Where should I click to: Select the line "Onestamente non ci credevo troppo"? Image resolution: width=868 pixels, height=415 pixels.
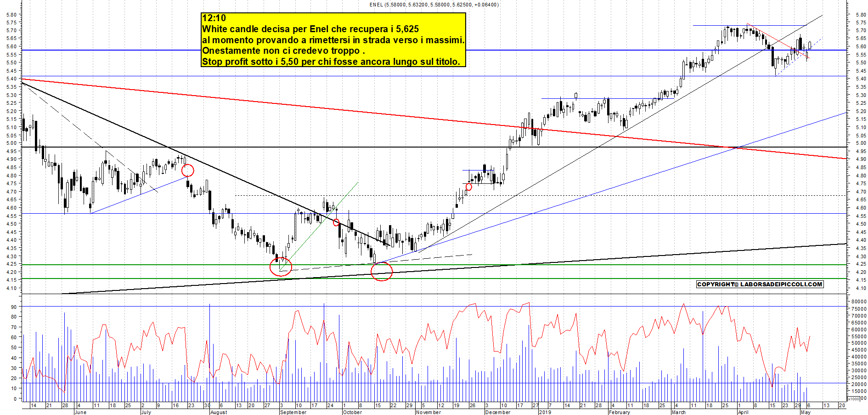click(283, 51)
